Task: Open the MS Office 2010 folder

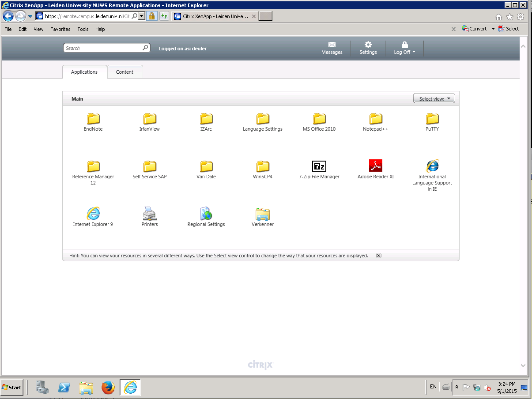Action: click(x=319, y=119)
